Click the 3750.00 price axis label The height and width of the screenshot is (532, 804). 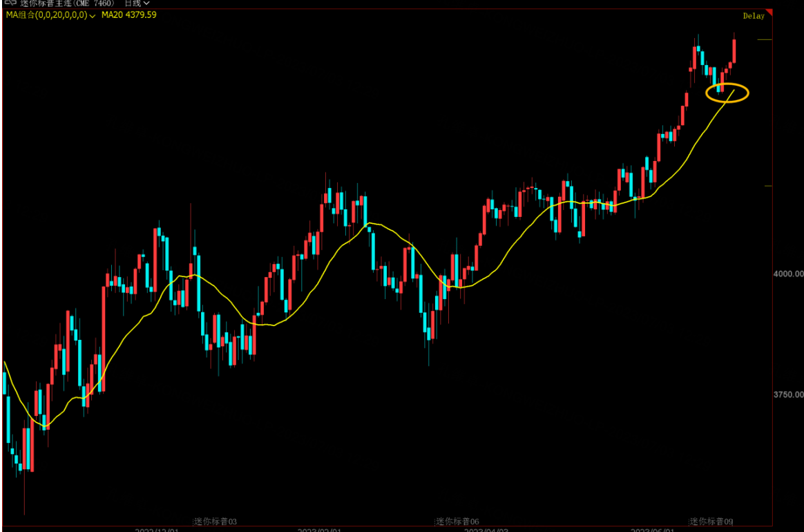tap(788, 395)
